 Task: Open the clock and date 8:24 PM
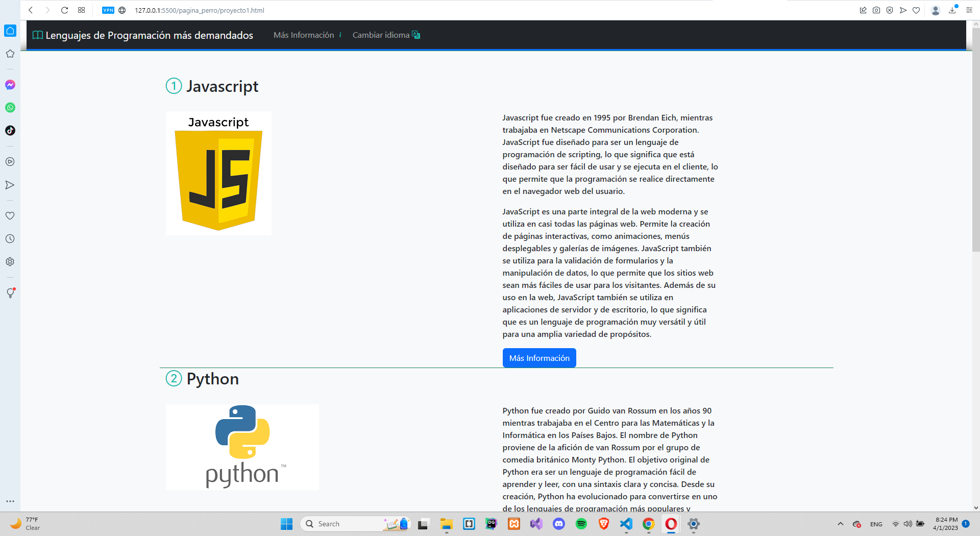946,524
